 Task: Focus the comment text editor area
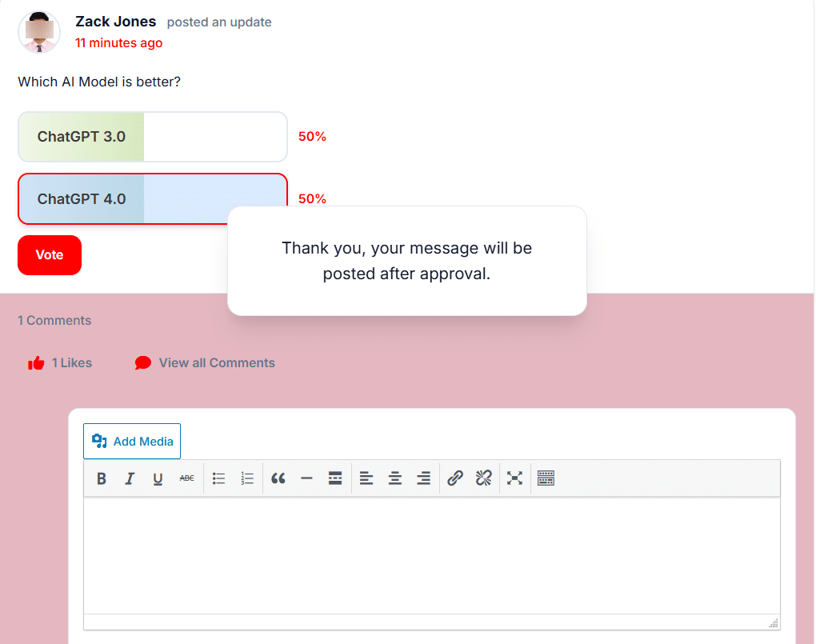point(432,555)
